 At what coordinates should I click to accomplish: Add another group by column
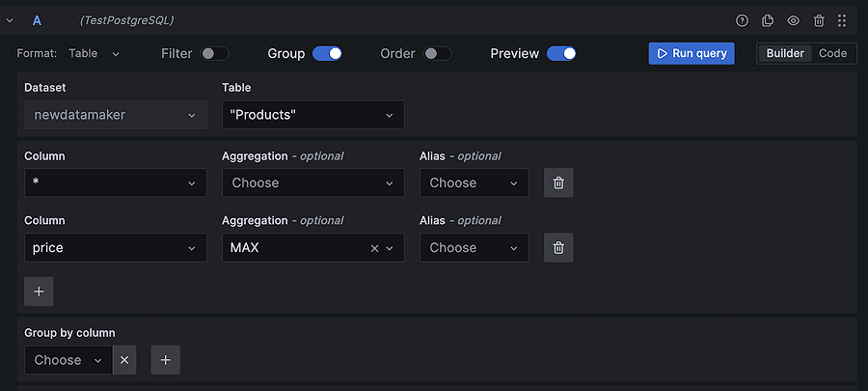click(x=166, y=360)
